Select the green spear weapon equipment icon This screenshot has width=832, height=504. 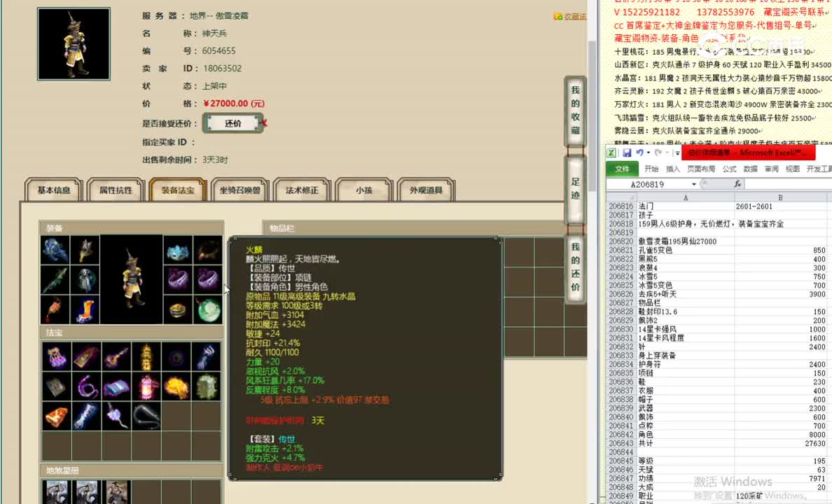point(55,279)
